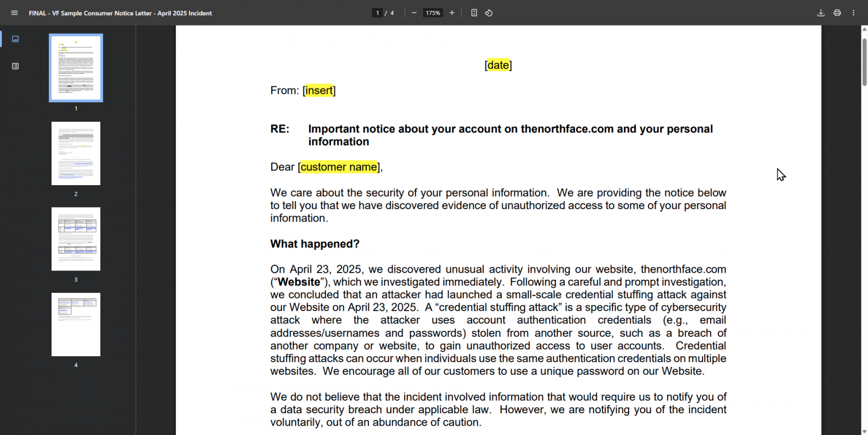Click the highlighted '[insert]' placeholder

(319, 91)
